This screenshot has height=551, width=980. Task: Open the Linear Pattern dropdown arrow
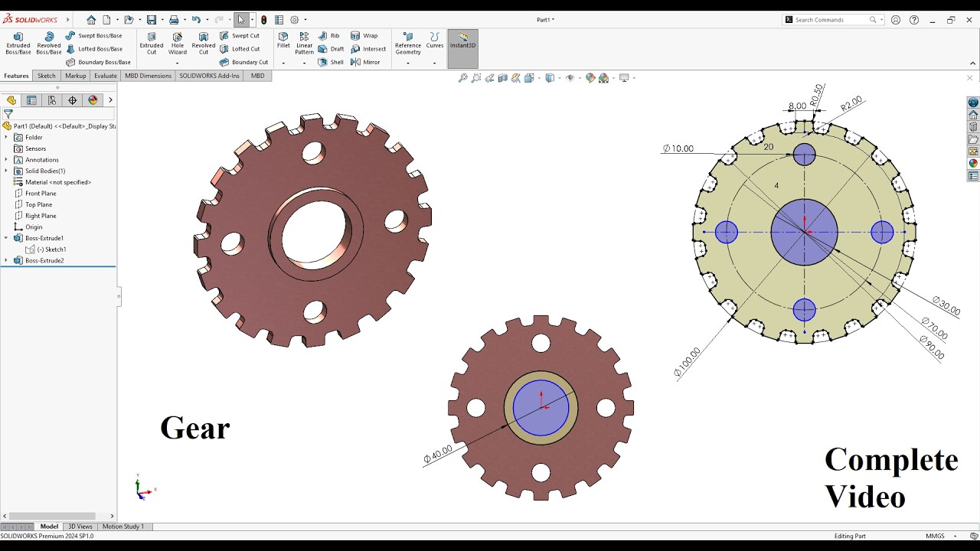pos(304,63)
